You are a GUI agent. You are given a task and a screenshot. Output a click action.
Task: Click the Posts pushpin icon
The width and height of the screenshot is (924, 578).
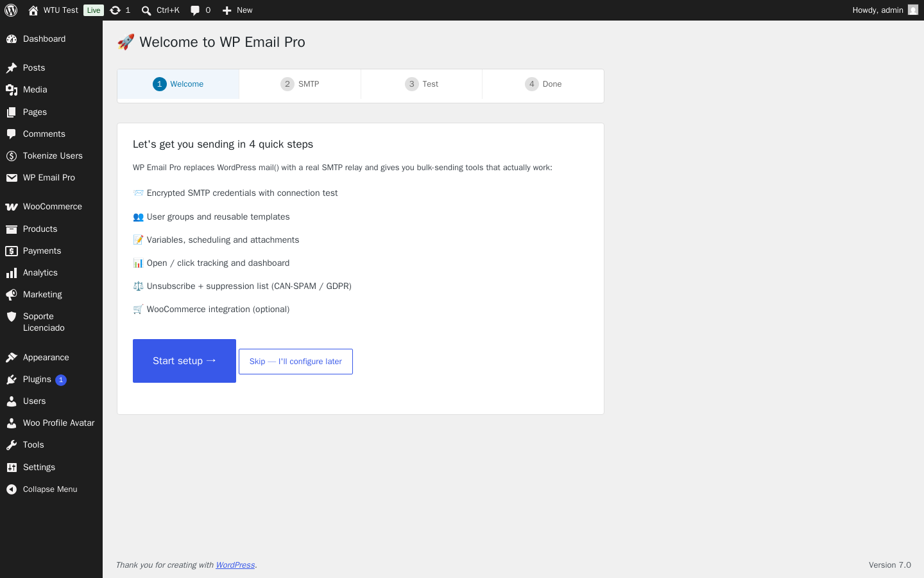click(12, 68)
